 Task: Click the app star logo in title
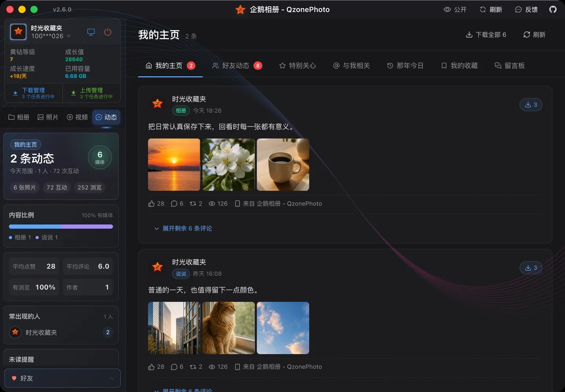[240, 9]
